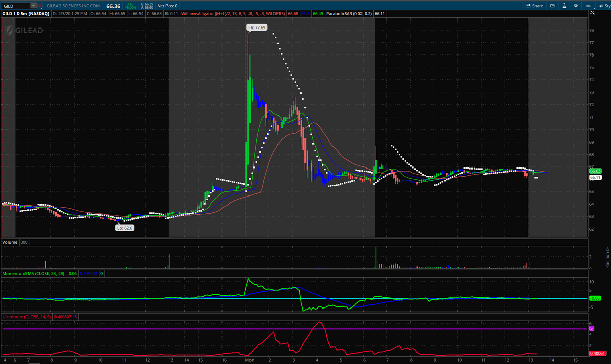Click the GILD symbol input field
This screenshot has width=611, height=364.
click(x=16, y=6)
